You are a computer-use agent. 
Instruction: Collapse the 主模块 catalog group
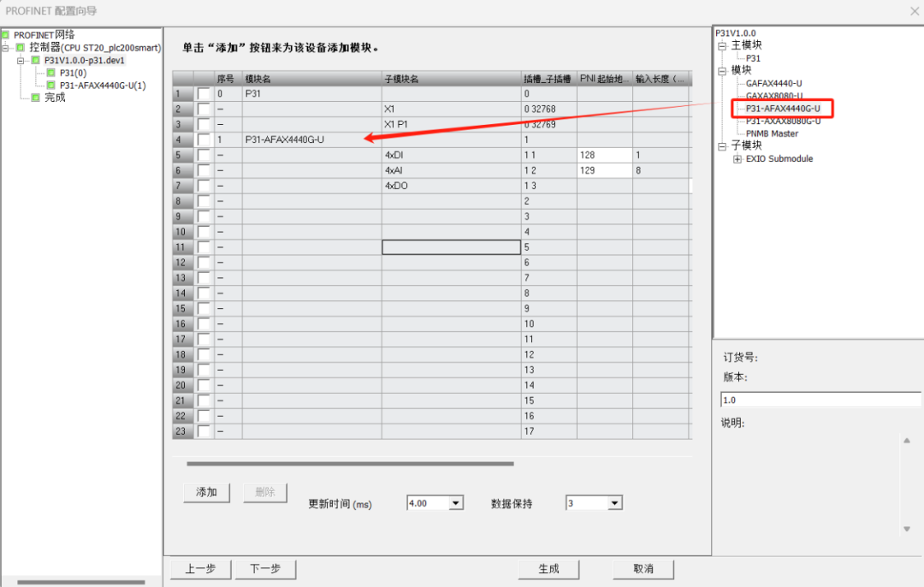click(x=722, y=45)
